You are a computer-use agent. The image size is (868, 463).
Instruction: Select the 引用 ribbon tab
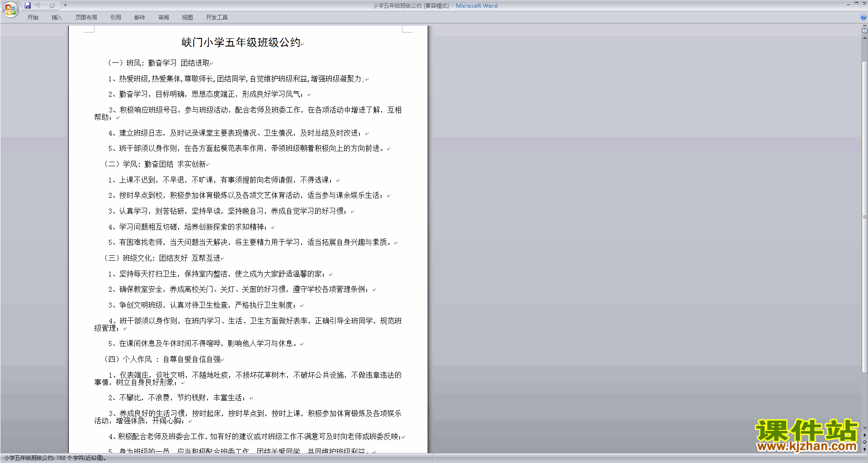pos(116,18)
